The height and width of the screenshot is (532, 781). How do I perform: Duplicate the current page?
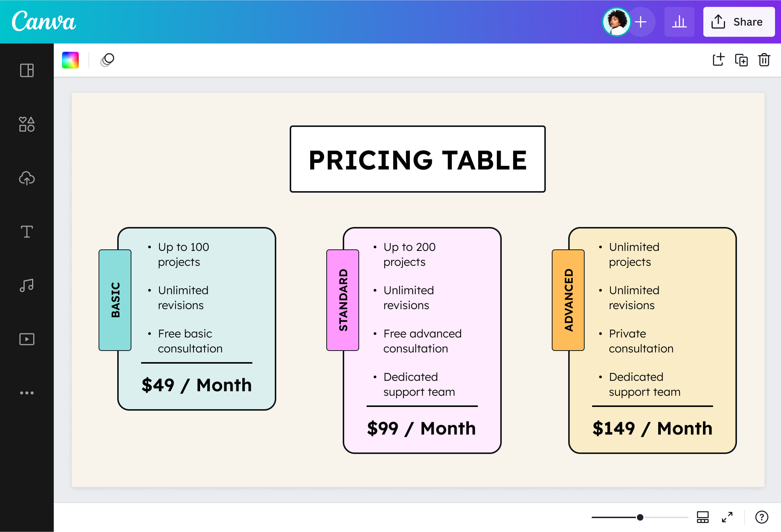(x=741, y=60)
